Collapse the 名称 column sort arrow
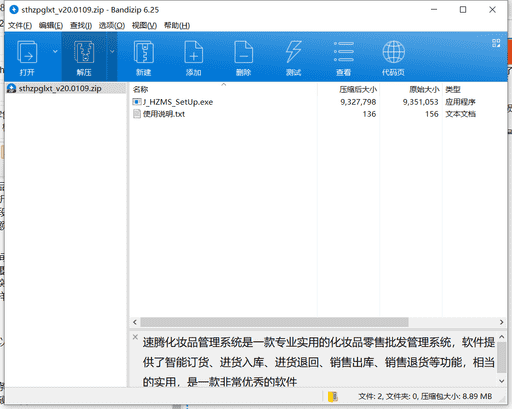The height and width of the screenshot is (409, 512). click(x=224, y=85)
